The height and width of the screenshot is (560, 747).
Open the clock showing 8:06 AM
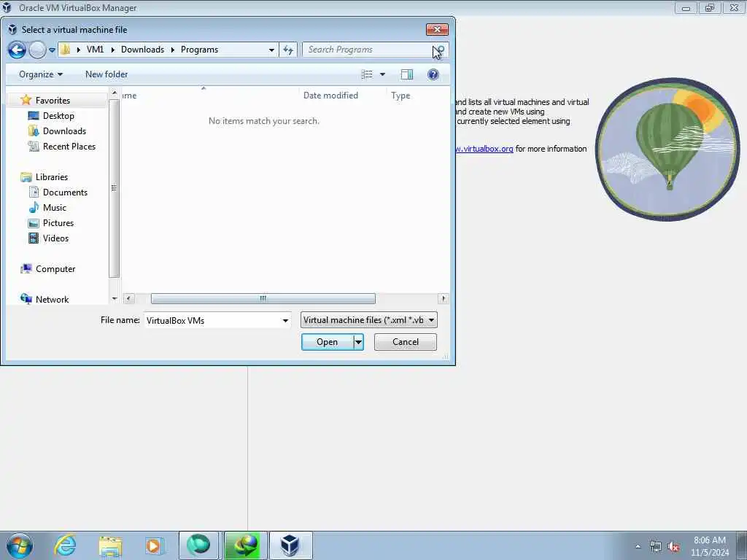pos(709,546)
